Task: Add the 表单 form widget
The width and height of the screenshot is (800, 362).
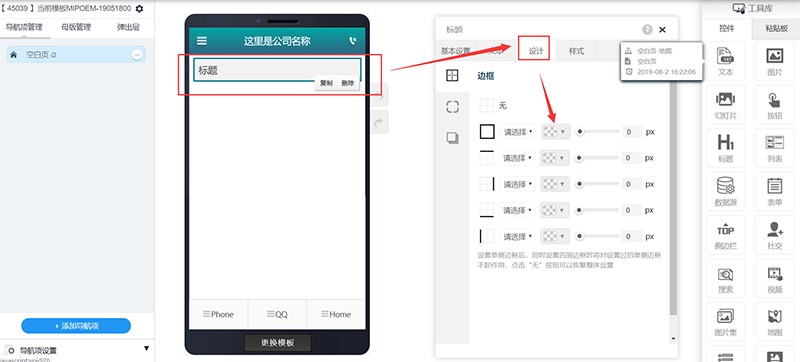Action: coord(774,191)
